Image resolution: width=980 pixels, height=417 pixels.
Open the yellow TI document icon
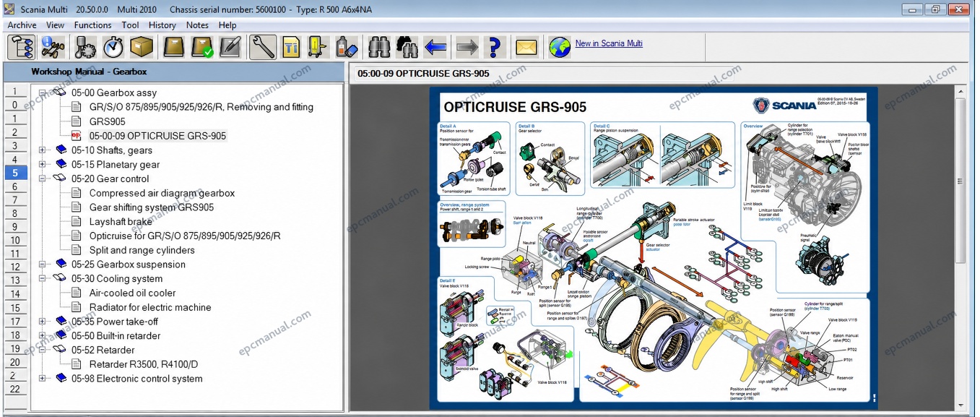[291, 47]
